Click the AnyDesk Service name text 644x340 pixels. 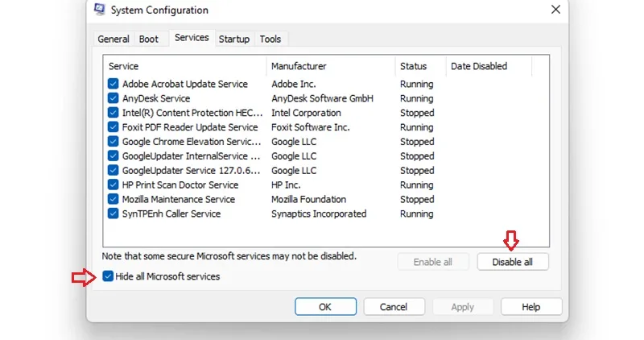tap(156, 98)
